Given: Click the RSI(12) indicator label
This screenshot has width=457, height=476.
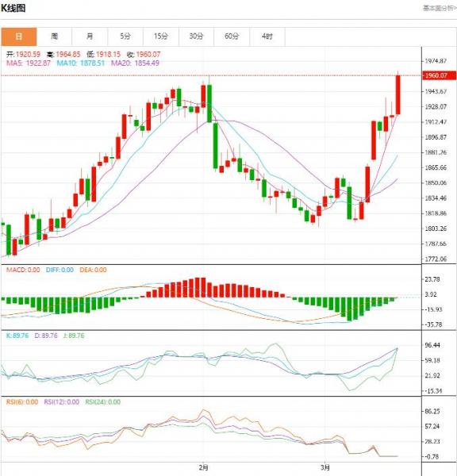Looking at the screenshot, I should [x=62, y=402].
